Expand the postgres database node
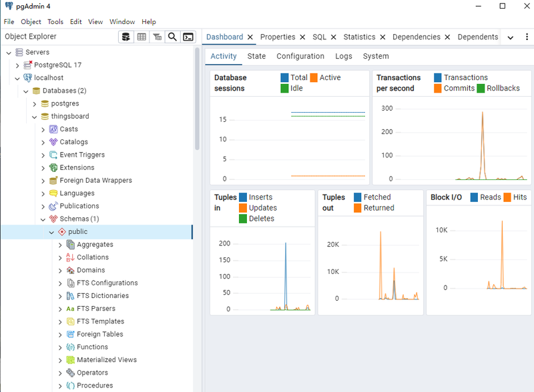 [x=35, y=104]
